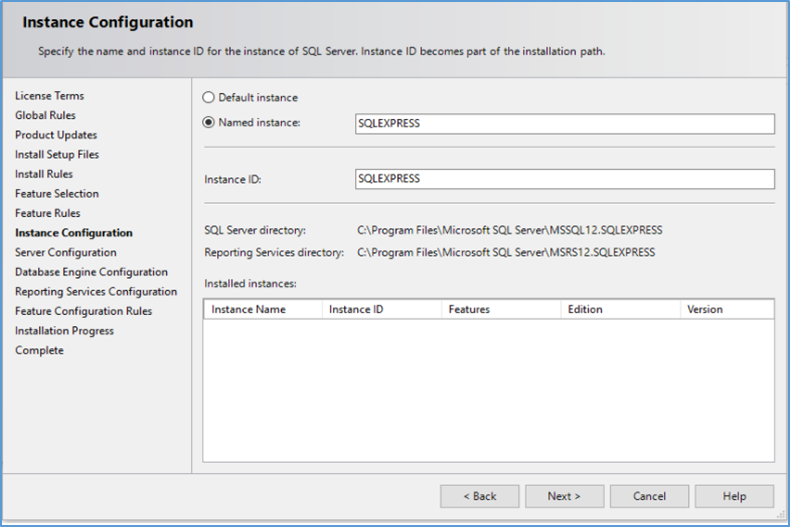The width and height of the screenshot is (790, 527).
Task: Click the Version column header
Action: click(727, 309)
